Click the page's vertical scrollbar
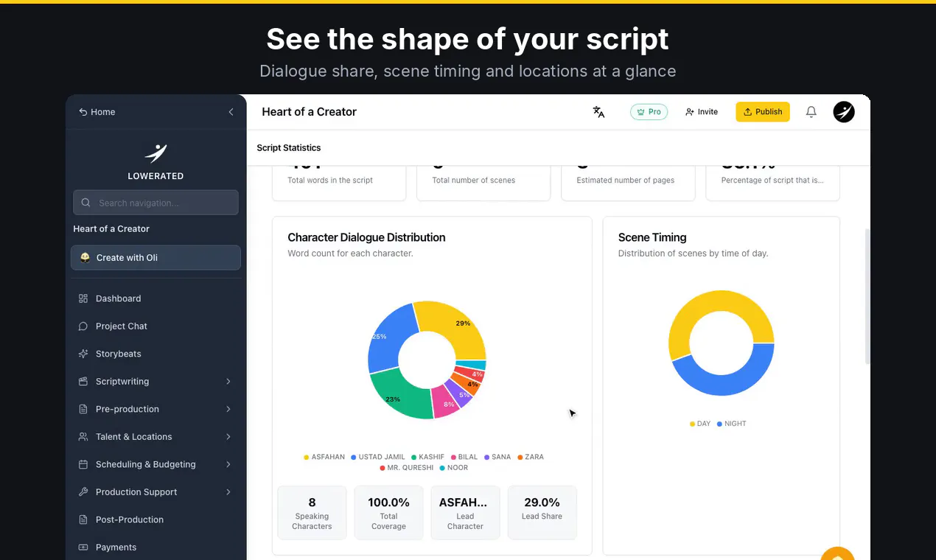 tap(867, 295)
